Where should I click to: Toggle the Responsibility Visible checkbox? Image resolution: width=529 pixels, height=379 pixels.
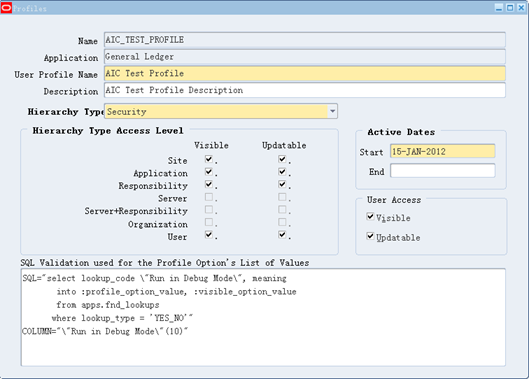pyautogui.click(x=209, y=184)
